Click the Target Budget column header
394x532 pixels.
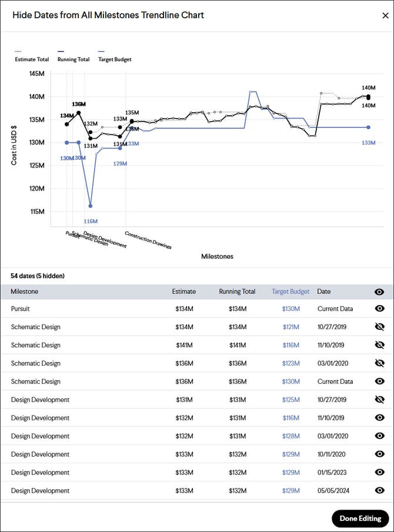(290, 292)
